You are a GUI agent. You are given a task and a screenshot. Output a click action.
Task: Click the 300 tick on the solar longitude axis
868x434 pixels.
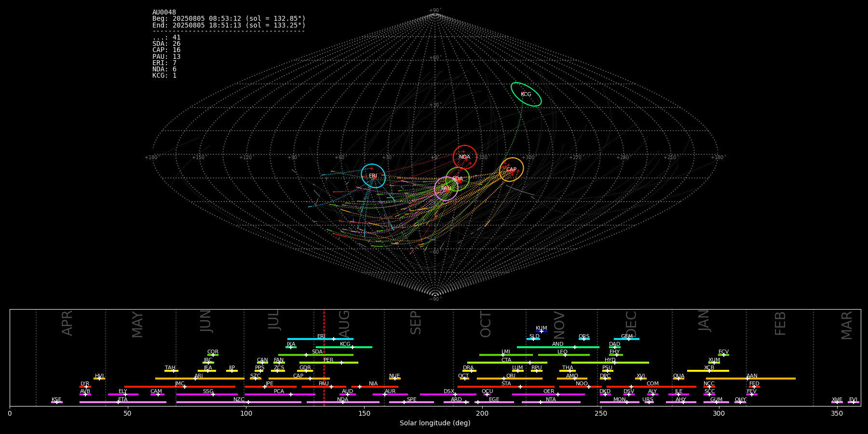[719, 413]
